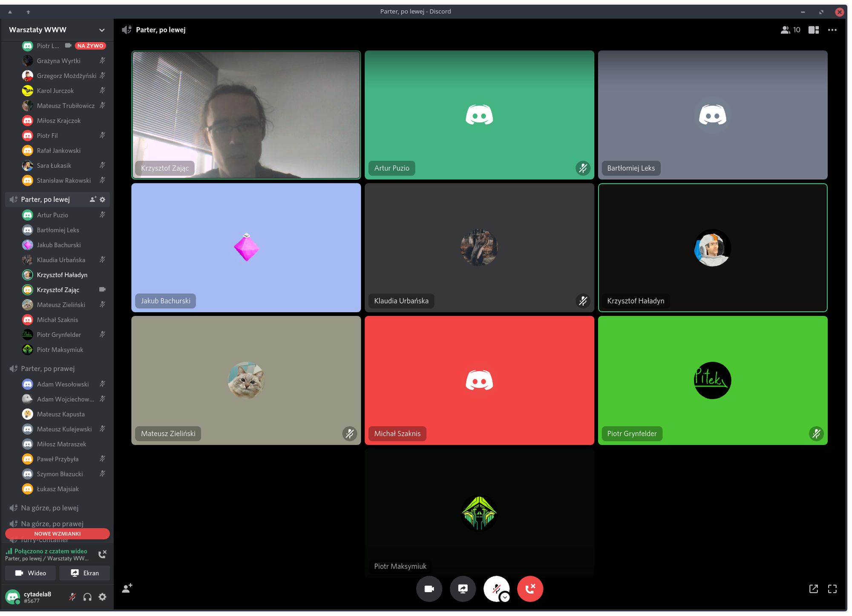Click Mateusz Kulejewski sidebar entry
The height and width of the screenshot is (616, 852).
coord(64,429)
